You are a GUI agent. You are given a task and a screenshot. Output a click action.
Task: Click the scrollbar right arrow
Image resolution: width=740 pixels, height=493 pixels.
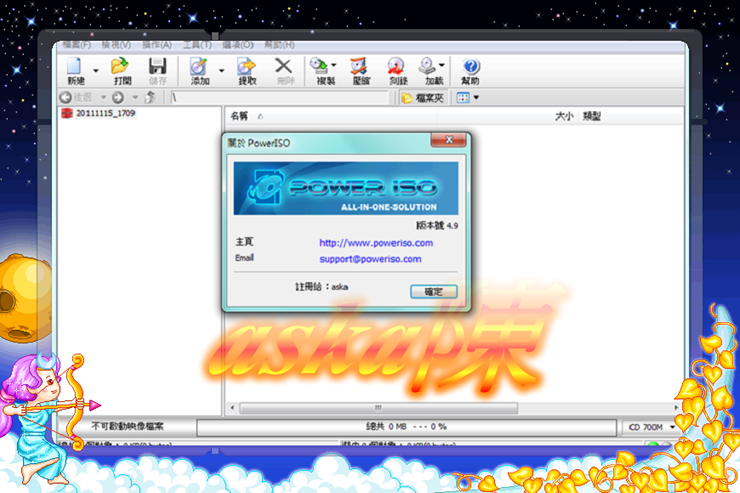point(676,408)
